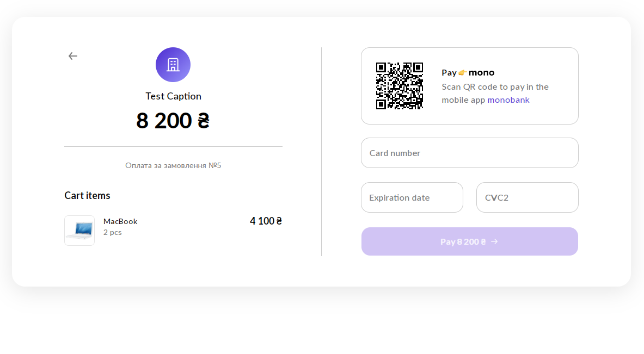Open the monobank link
Screen dimensions: 644x354
point(508,100)
